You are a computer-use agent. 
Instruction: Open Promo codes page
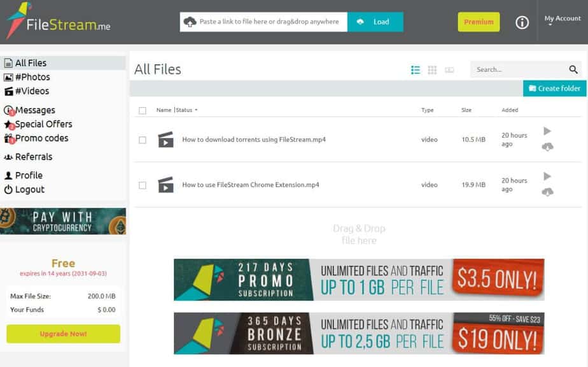[41, 138]
